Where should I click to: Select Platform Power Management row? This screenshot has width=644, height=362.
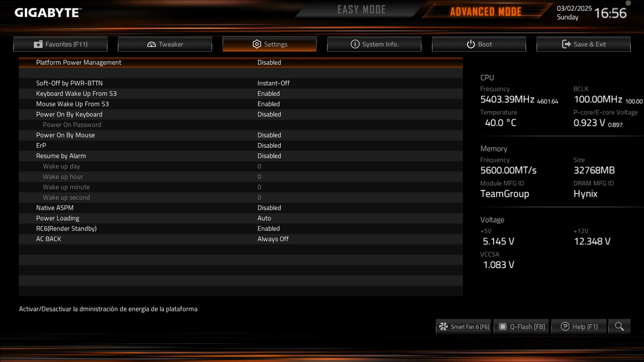240,62
